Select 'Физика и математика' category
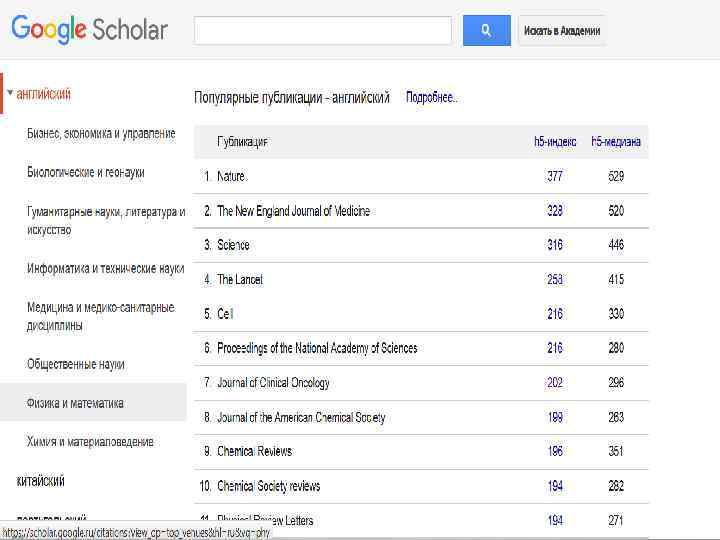The height and width of the screenshot is (540, 720). click(x=76, y=403)
